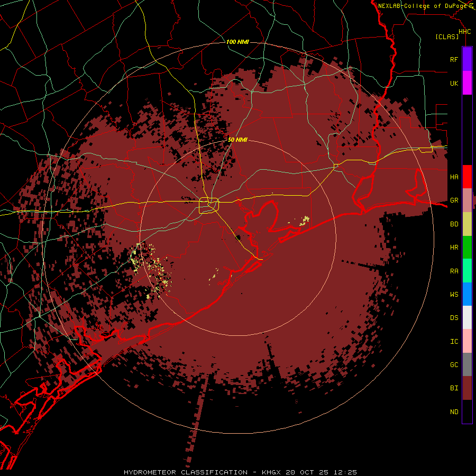Click the RA light green legend swatch
476x476 pixels.
point(467,271)
